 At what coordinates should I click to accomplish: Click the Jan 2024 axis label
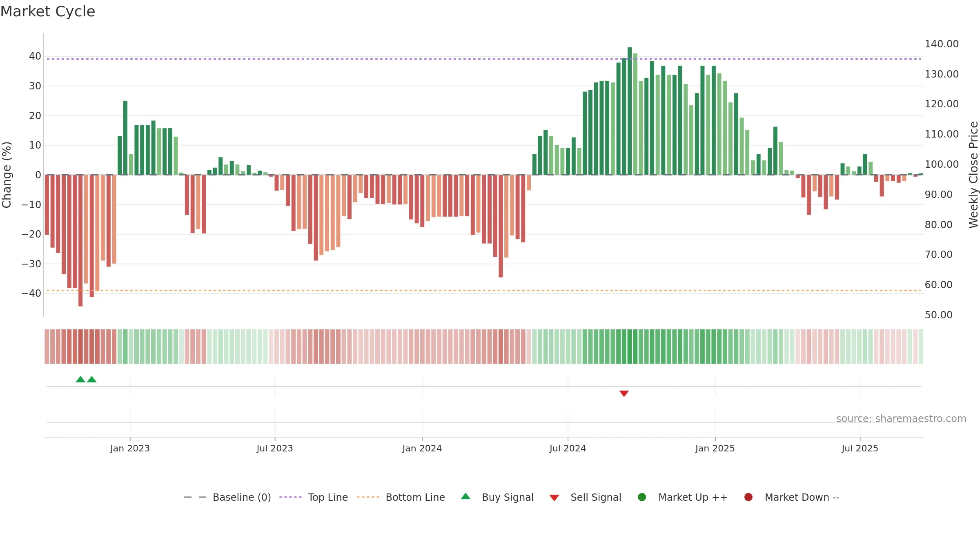click(422, 449)
